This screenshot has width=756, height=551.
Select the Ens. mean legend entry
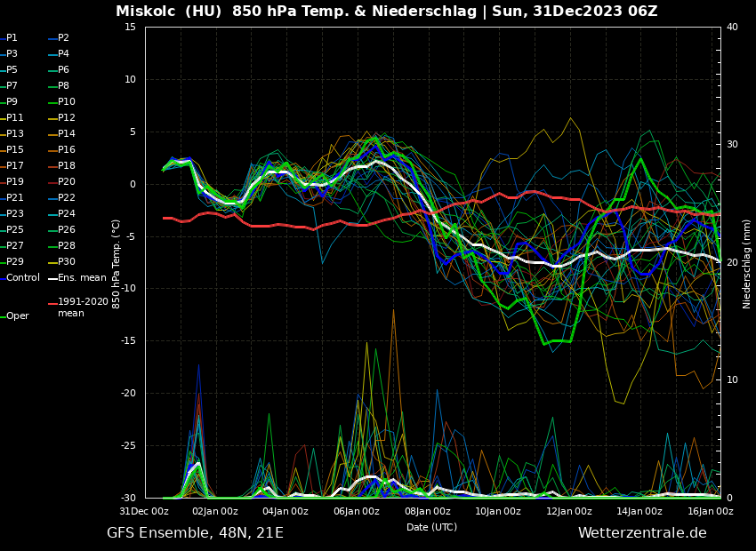(82, 278)
